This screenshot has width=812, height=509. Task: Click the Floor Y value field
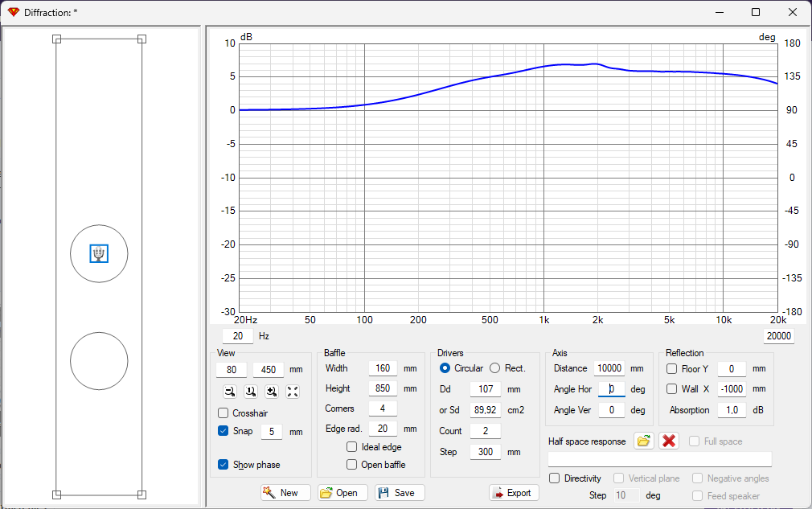click(732, 368)
